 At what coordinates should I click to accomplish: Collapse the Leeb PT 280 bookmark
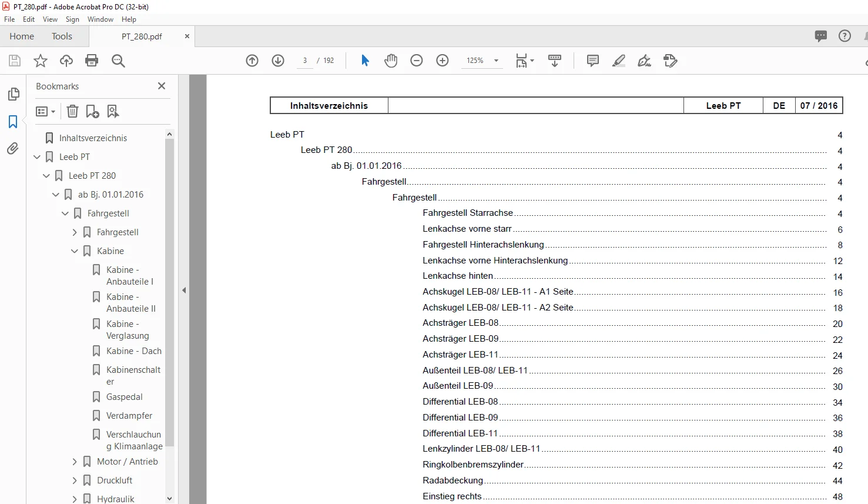click(x=46, y=176)
